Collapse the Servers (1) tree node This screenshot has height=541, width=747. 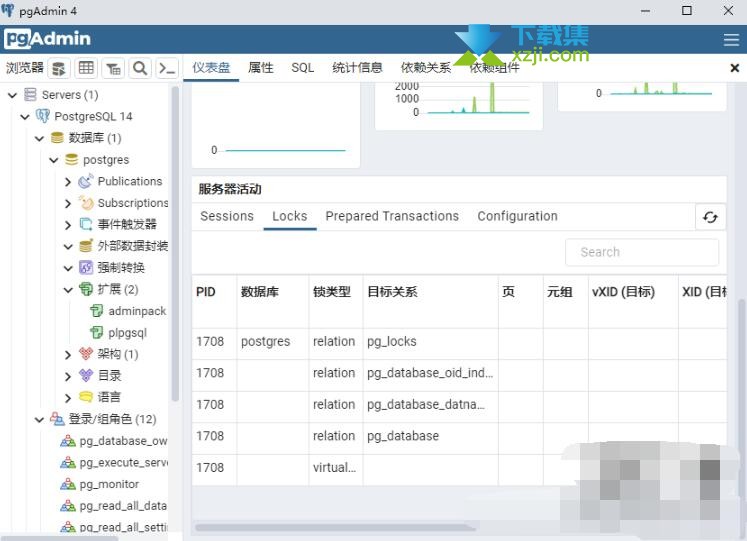click(12, 95)
